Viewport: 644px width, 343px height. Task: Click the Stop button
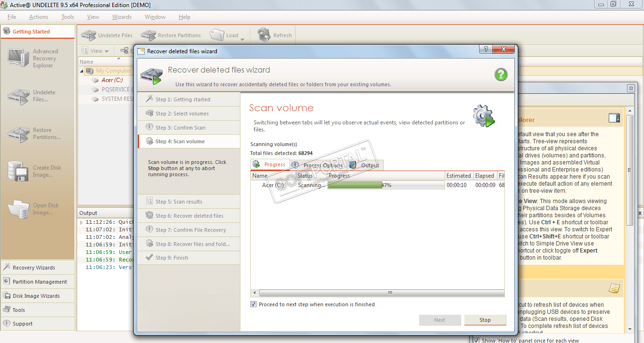(485, 320)
